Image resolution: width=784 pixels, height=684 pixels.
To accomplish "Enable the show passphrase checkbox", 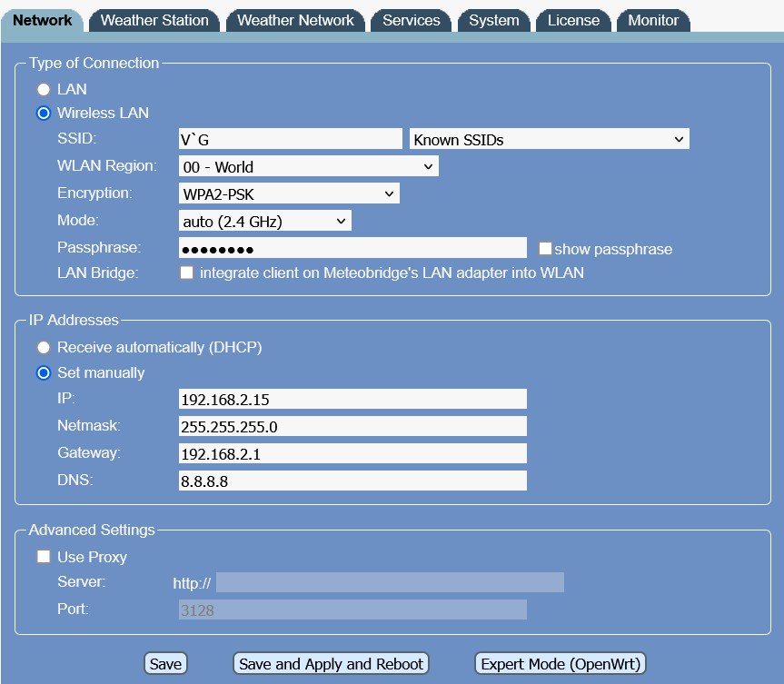I will (545, 249).
